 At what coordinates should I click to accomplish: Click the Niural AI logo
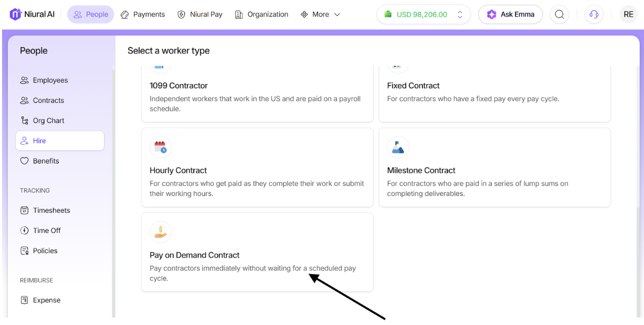coord(32,14)
